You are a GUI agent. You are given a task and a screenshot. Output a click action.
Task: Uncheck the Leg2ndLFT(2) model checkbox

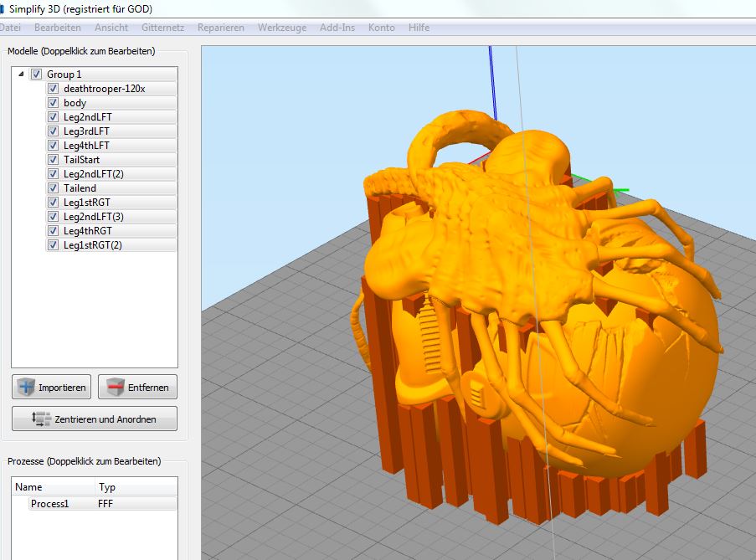click(x=53, y=174)
